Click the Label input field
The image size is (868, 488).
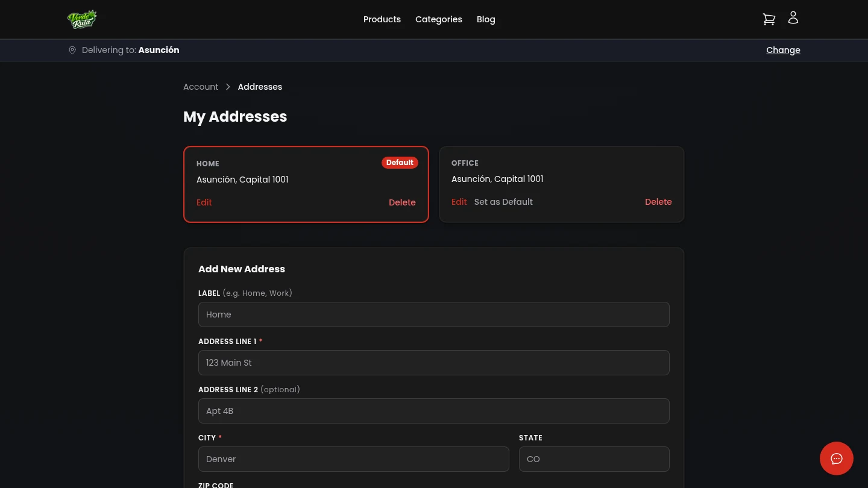tap(434, 314)
